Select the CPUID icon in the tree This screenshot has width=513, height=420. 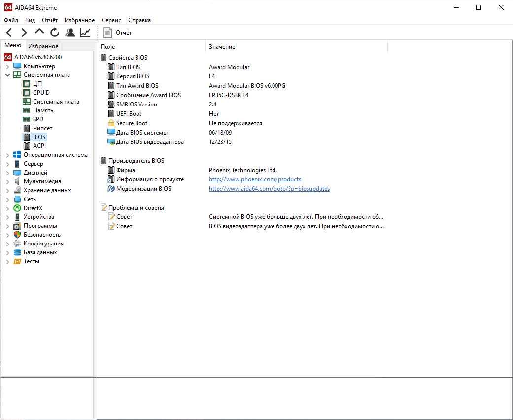(x=27, y=93)
